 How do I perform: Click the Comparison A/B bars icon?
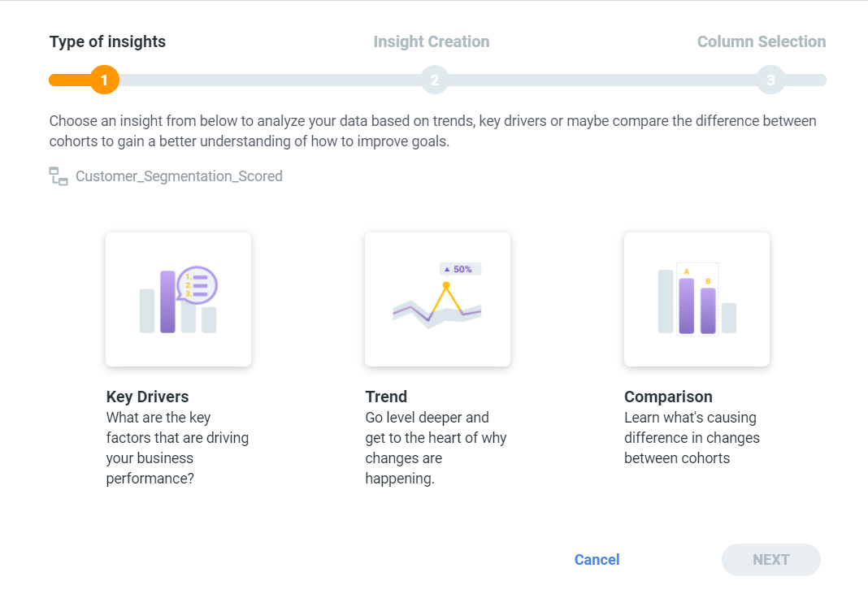697,300
